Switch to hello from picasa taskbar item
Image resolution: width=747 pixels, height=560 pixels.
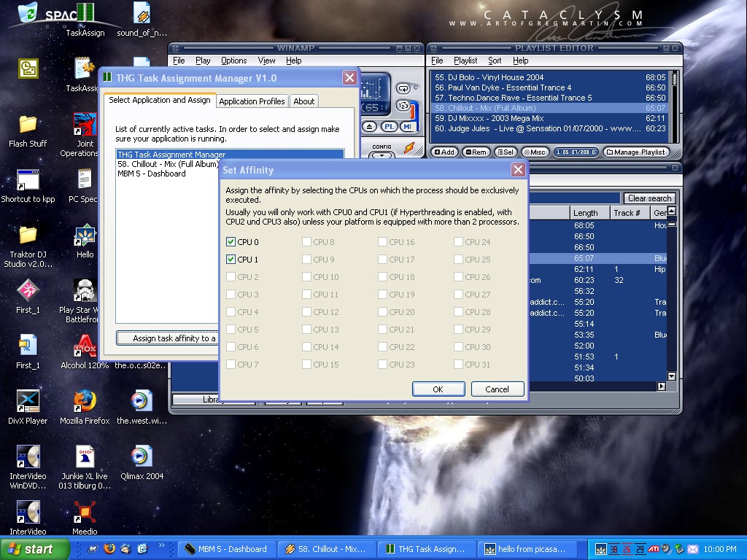click(528, 549)
